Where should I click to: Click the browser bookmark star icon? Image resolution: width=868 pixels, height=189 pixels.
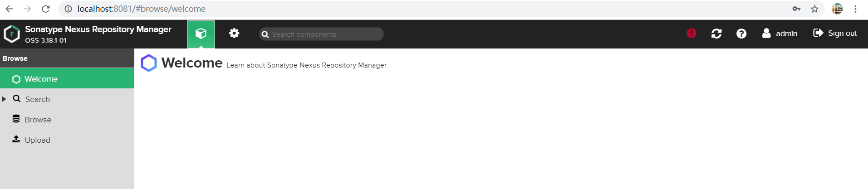click(x=814, y=9)
